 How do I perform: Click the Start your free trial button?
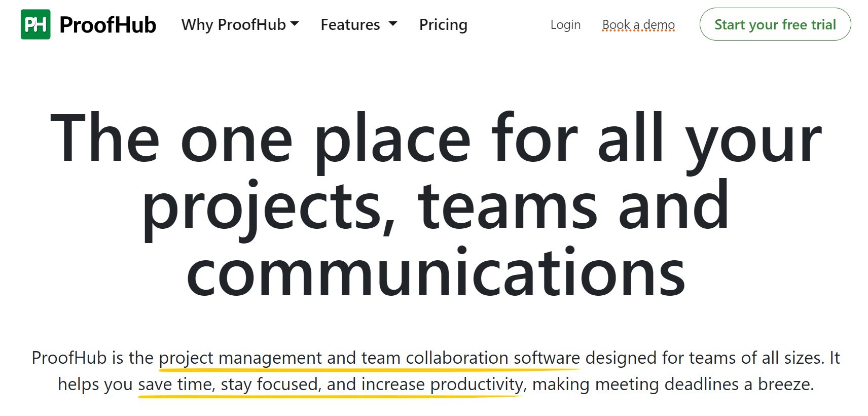775,24
